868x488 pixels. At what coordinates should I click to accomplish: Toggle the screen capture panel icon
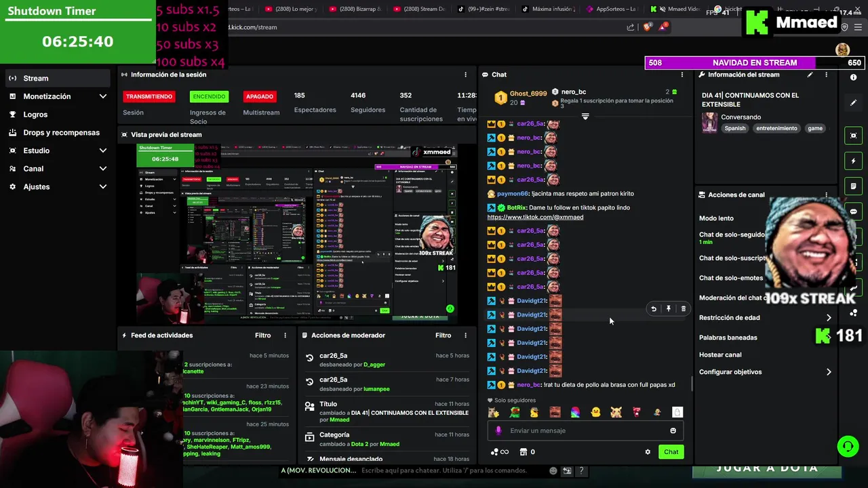click(854, 136)
